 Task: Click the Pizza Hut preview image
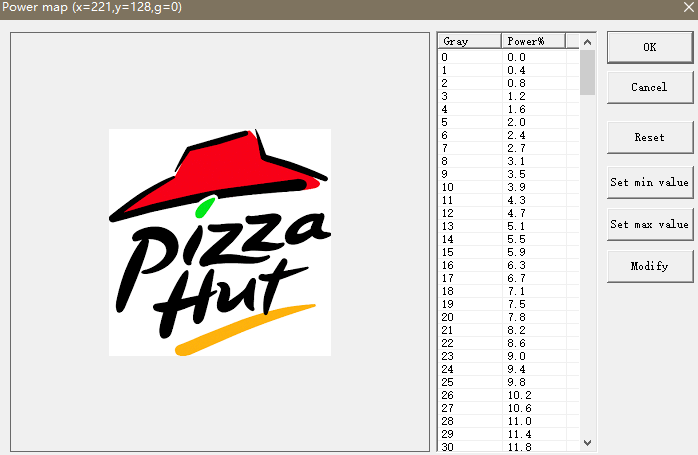point(220,242)
